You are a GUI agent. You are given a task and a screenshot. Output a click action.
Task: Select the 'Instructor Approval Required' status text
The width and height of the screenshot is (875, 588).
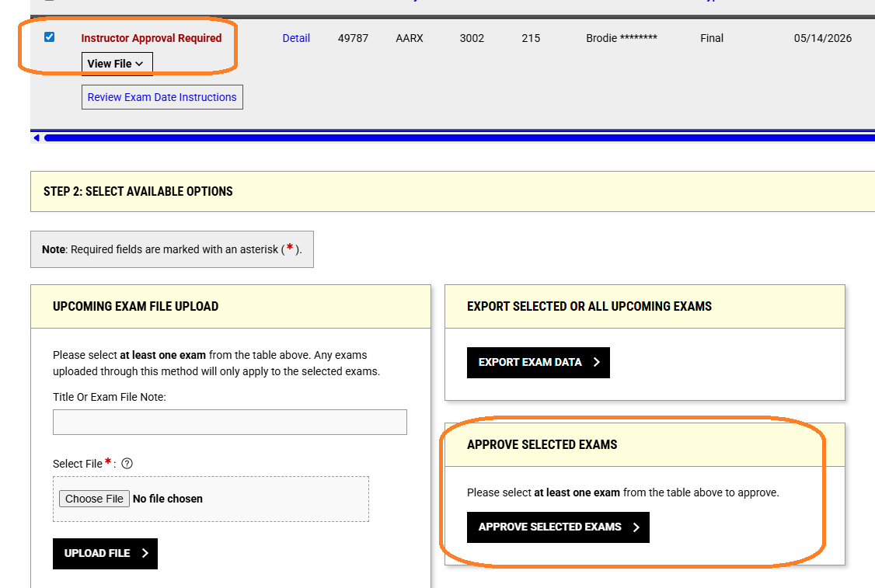click(152, 38)
